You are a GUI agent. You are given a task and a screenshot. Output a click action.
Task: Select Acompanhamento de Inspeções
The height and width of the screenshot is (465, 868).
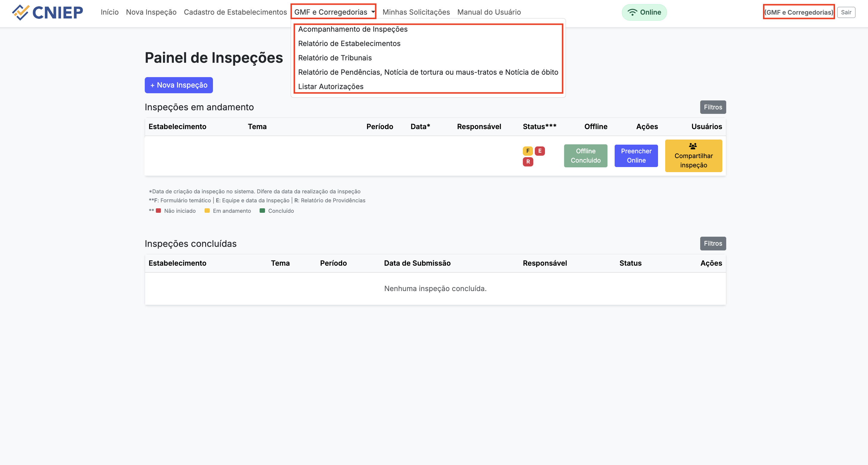[353, 29]
